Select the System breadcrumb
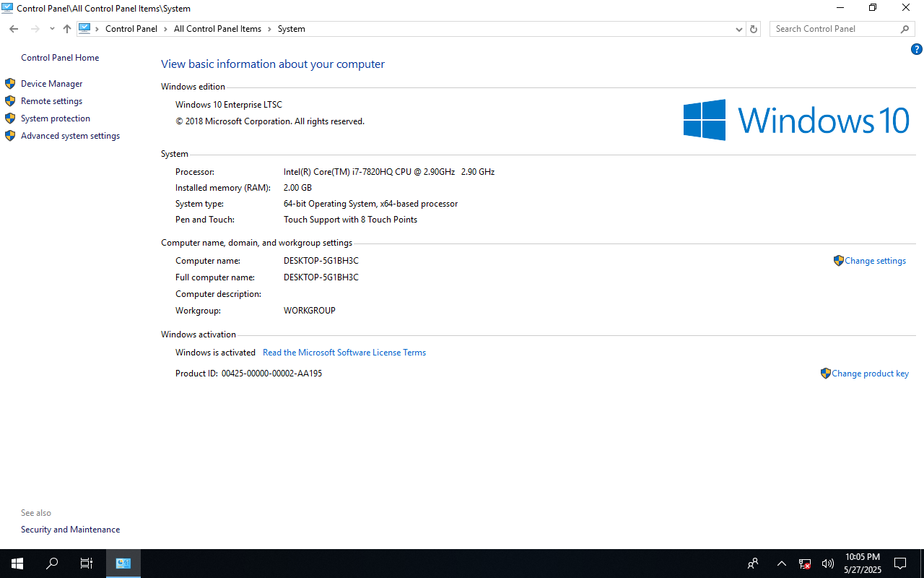The image size is (924, 578). pos(292,29)
